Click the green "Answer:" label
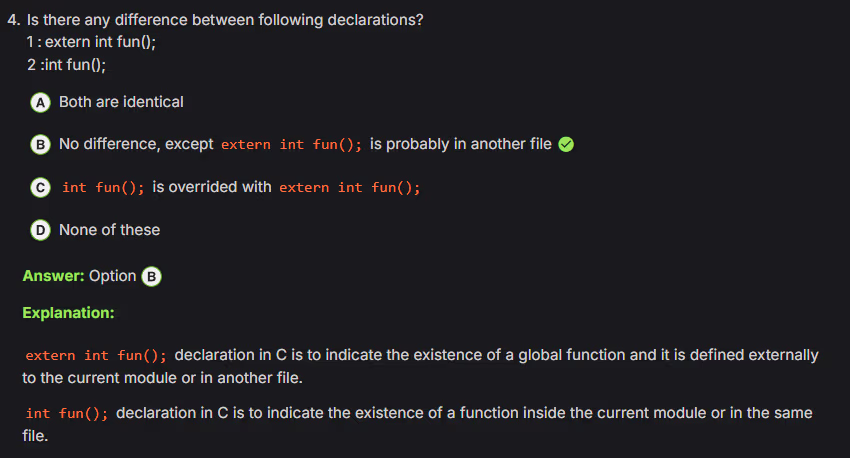 click(x=53, y=276)
